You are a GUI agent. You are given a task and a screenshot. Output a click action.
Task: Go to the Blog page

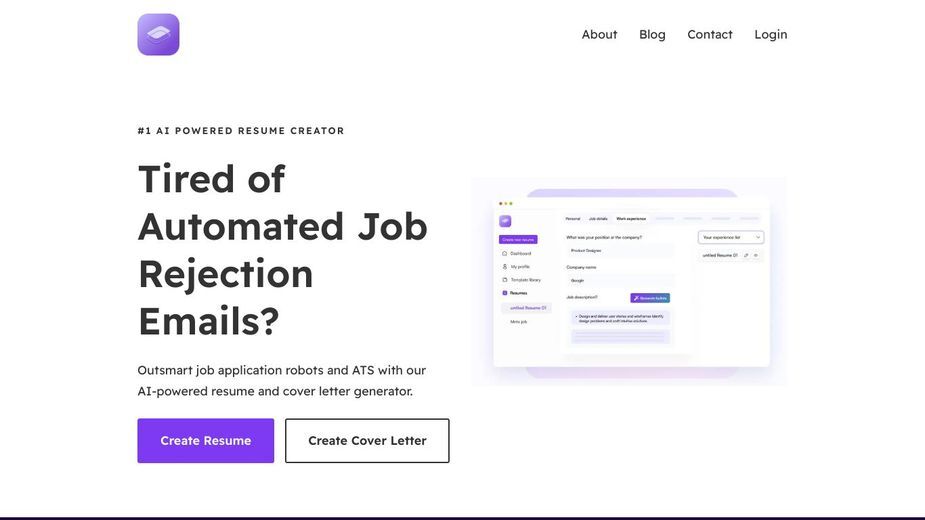point(652,34)
